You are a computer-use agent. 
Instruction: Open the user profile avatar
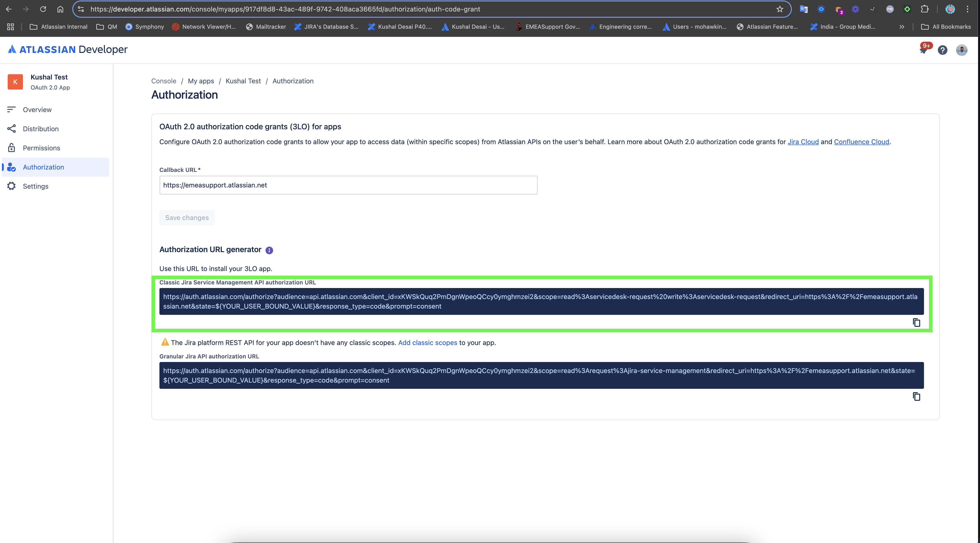pos(961,50)
